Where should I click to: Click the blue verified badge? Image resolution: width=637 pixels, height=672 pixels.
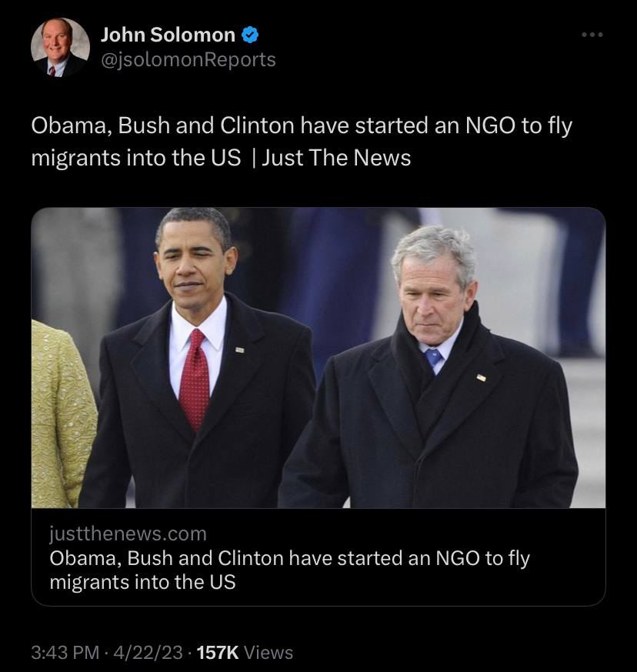click(x=251, y=35)
